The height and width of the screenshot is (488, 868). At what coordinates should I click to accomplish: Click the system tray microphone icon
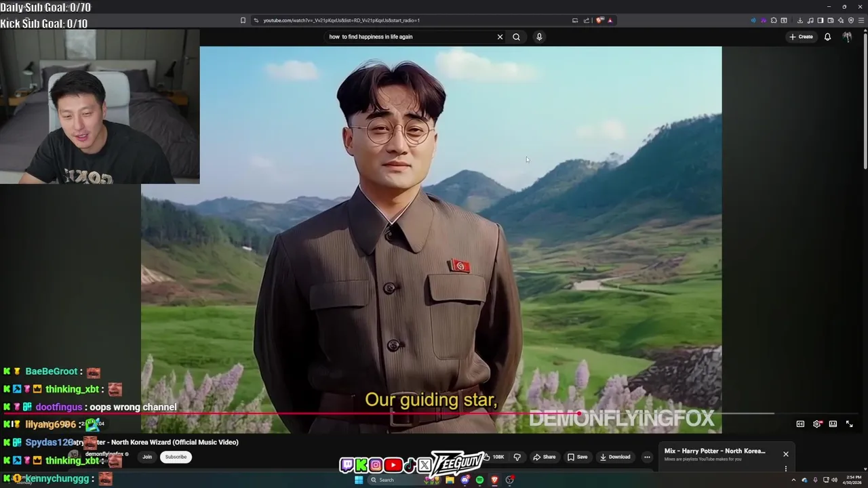click(816, 480)
